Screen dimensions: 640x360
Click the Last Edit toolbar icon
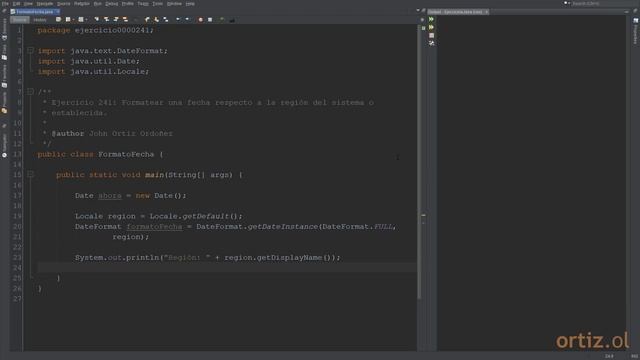(x=58, y=19)
